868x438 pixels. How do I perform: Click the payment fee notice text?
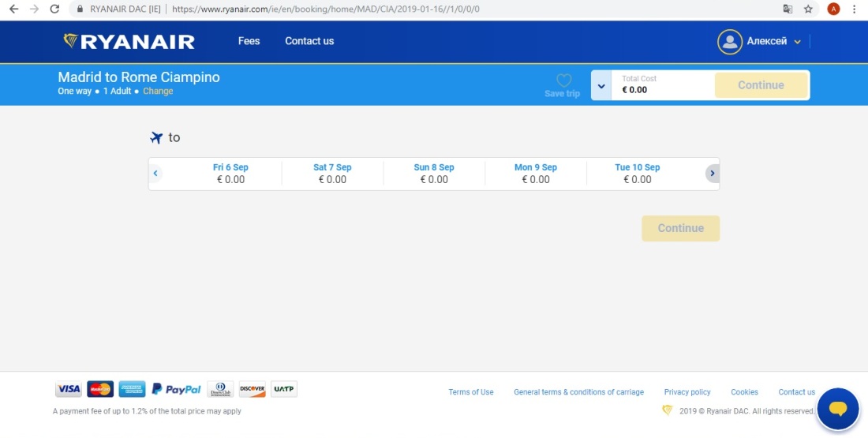[x=148, y=411]
